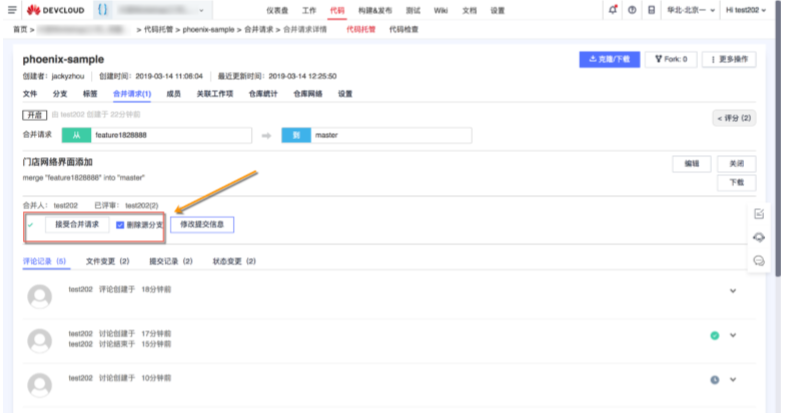Select the comments record (5) tab
This screenshot has height=413, width=790.
(44, 261)
